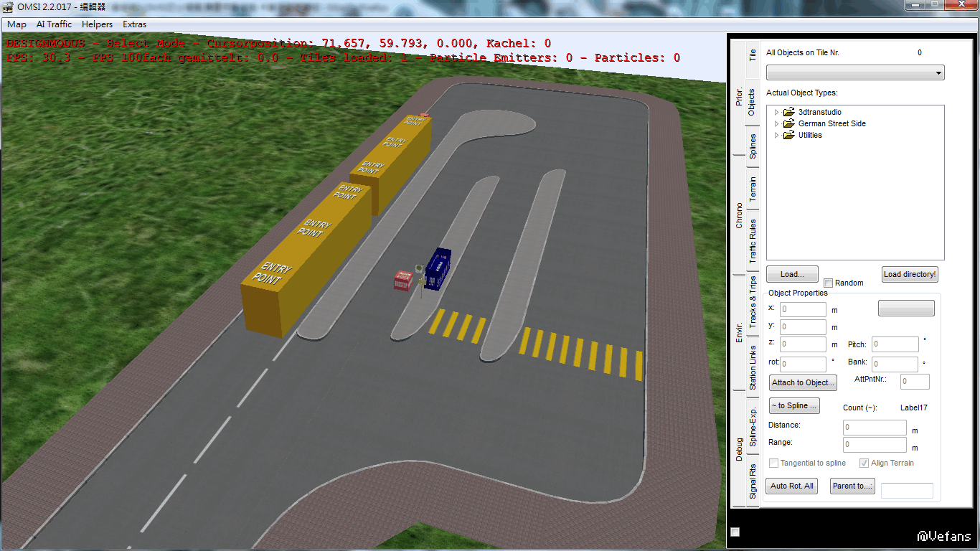
Task: Click the z coordinate input field
Action: [804, 344]
